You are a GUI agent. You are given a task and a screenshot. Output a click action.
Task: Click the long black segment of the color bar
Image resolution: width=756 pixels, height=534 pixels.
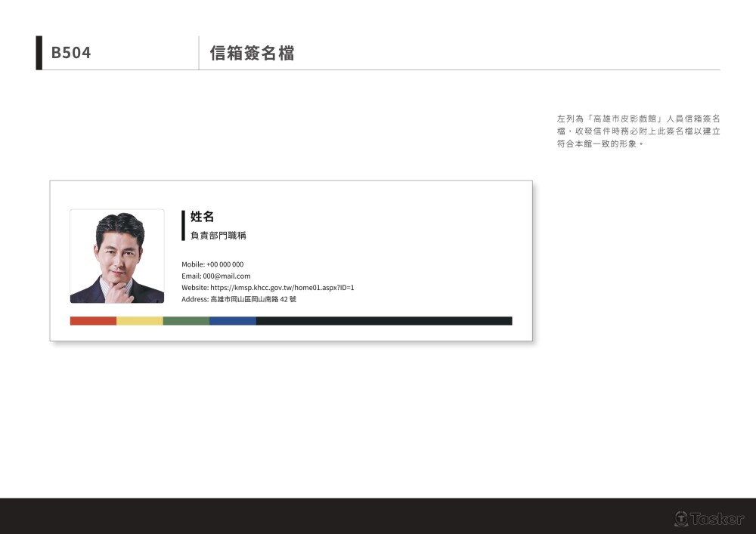click(384, 321)
